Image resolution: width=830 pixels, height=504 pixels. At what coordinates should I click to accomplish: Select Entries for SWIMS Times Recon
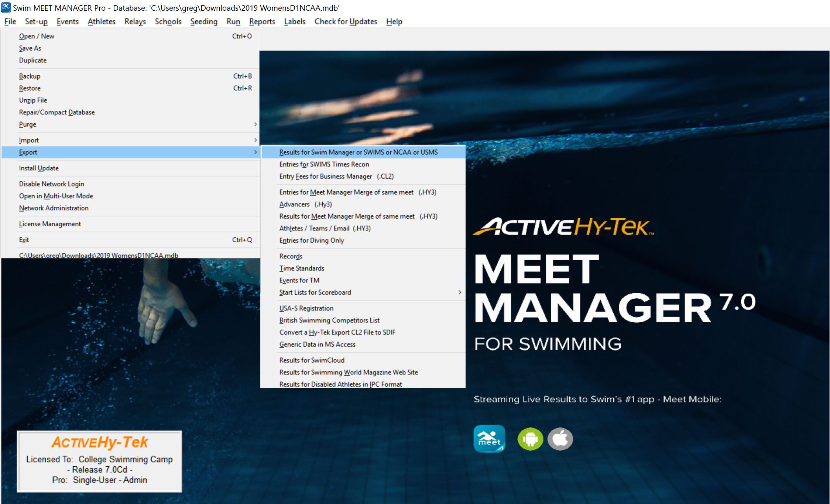(x=363, y=164)
